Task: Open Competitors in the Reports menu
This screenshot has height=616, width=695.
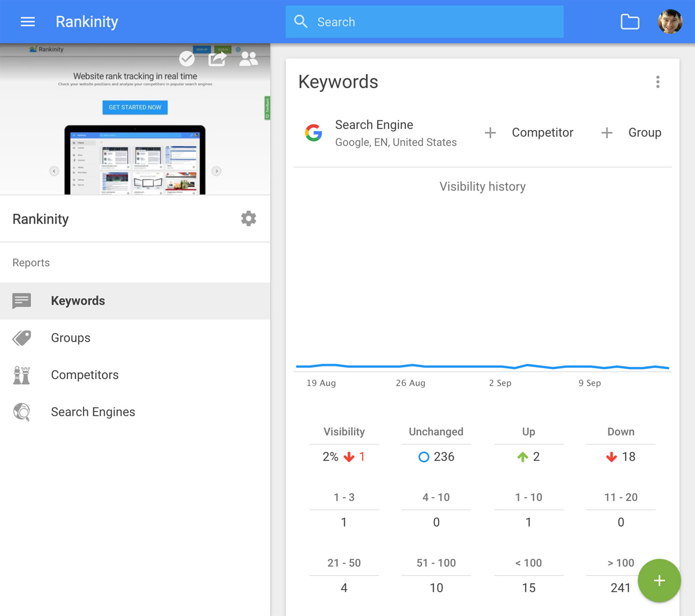Action: point(135,375)
